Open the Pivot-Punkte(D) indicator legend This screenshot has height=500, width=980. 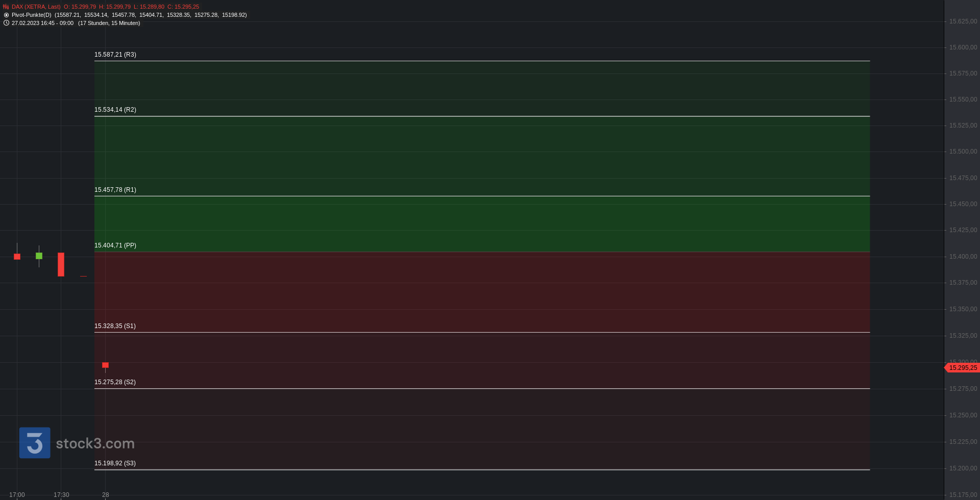coord(32,15)
